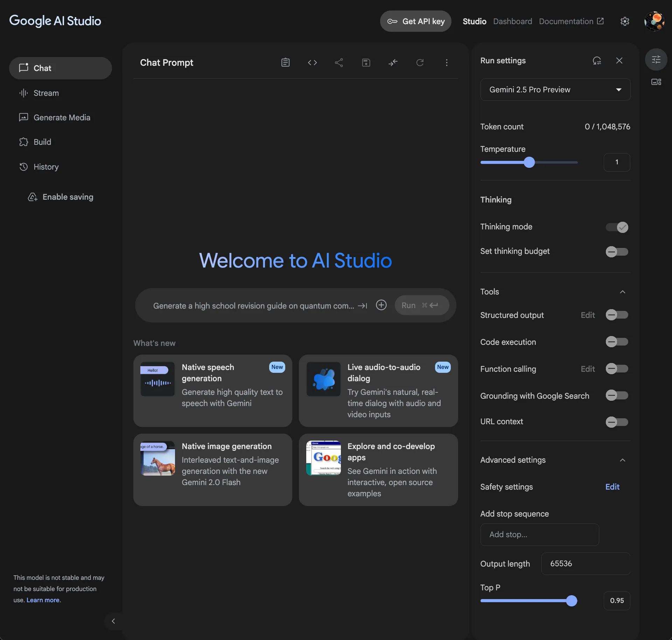Click the Enable saving link
This screenshot has width=672, height=640.
[x=68, y=197]
